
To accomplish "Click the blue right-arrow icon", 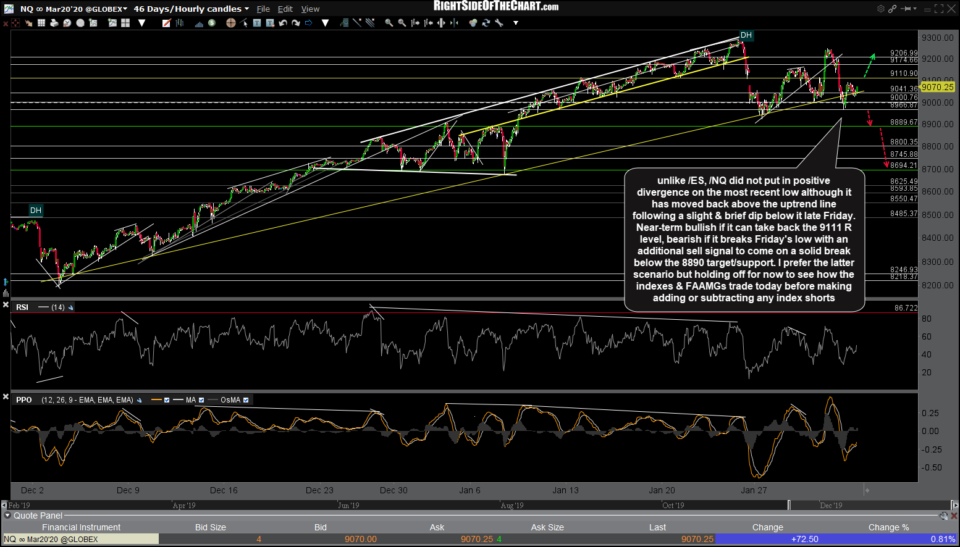I will [x=309, y=23].
